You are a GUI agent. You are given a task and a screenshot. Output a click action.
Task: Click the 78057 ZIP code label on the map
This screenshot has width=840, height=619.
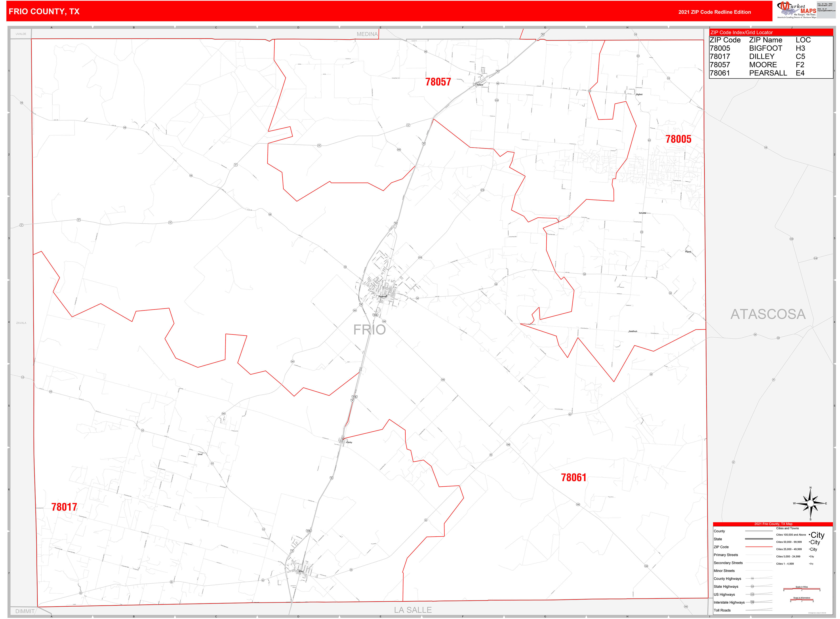click(438, 82)
